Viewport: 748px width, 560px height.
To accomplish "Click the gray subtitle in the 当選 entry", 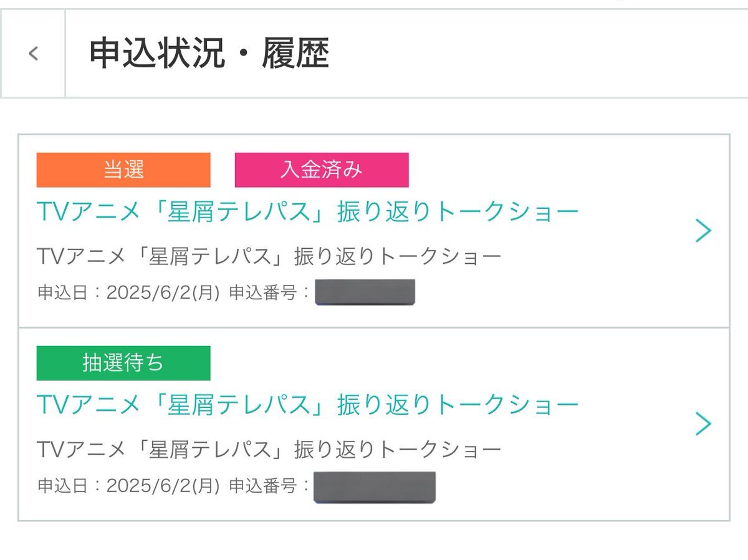I will [269, 256].
